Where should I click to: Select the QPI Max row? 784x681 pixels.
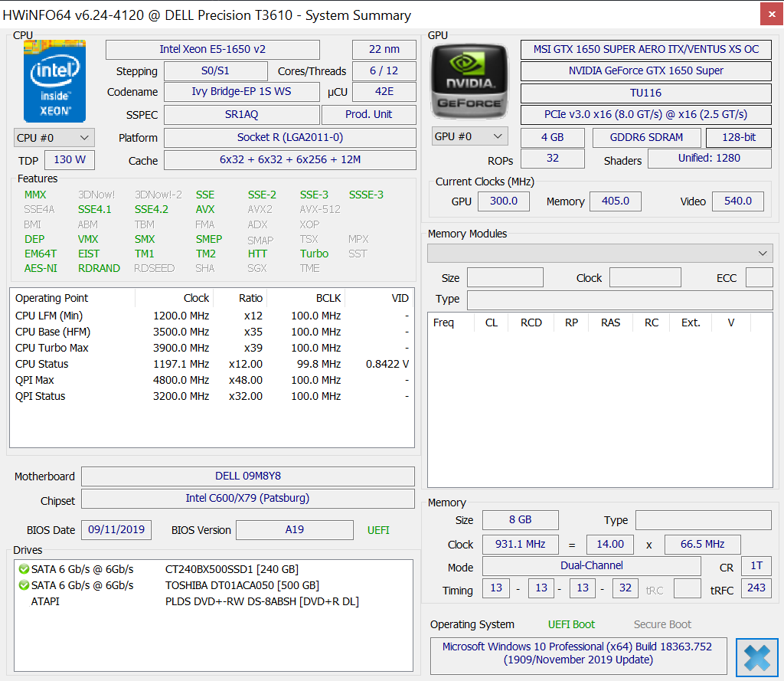[x=212, y=380]
